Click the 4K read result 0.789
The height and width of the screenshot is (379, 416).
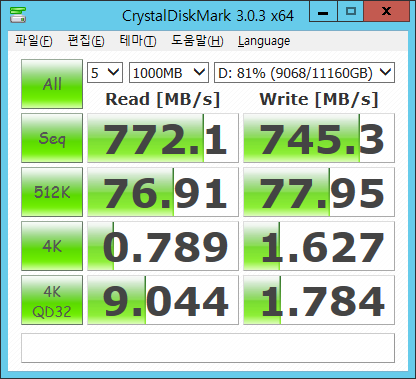coord(163,246)
